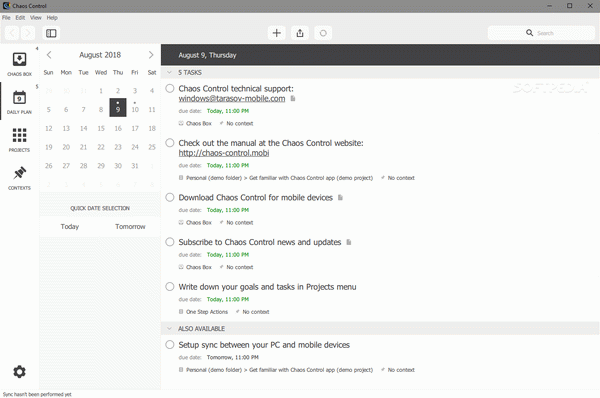Screen dimensions: 600x398
Task: Open settings gear icon
Action: click(x=19, y=371)
